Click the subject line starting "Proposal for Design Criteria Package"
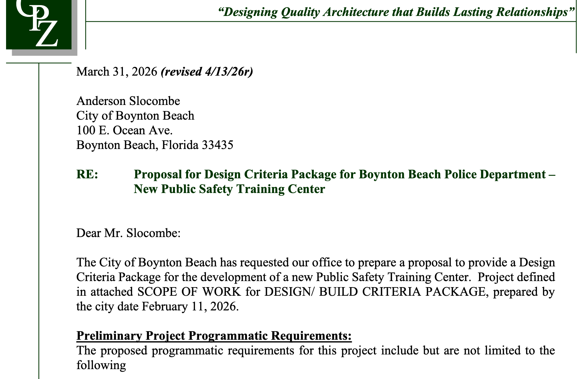 tap(344, 175)
